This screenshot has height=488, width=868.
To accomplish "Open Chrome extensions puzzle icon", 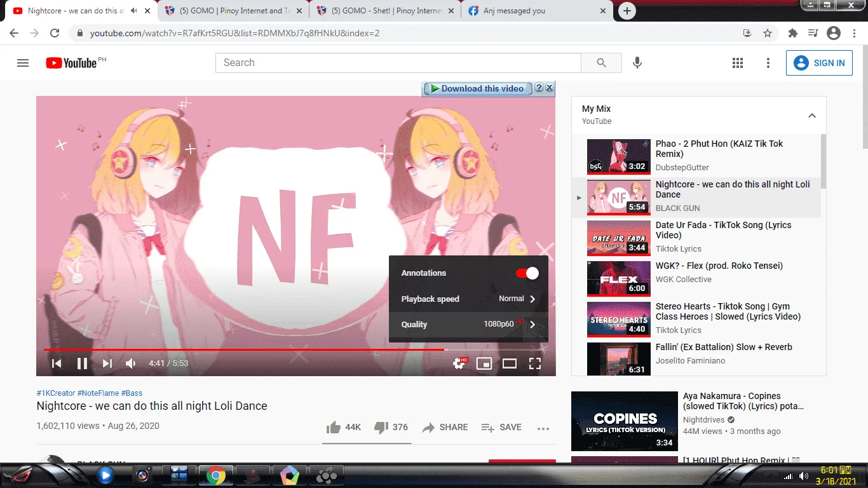I will [792, 33].
